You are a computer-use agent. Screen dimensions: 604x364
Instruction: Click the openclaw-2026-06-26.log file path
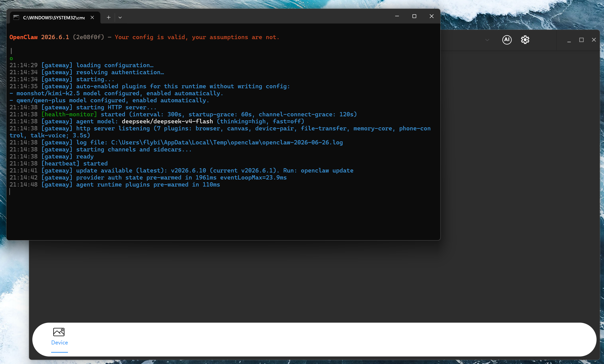(x=227, y=142)
